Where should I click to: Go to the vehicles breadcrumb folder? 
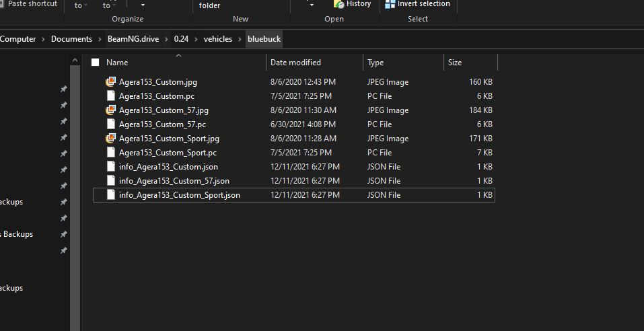pyautogui.click(x=217, y=39)
